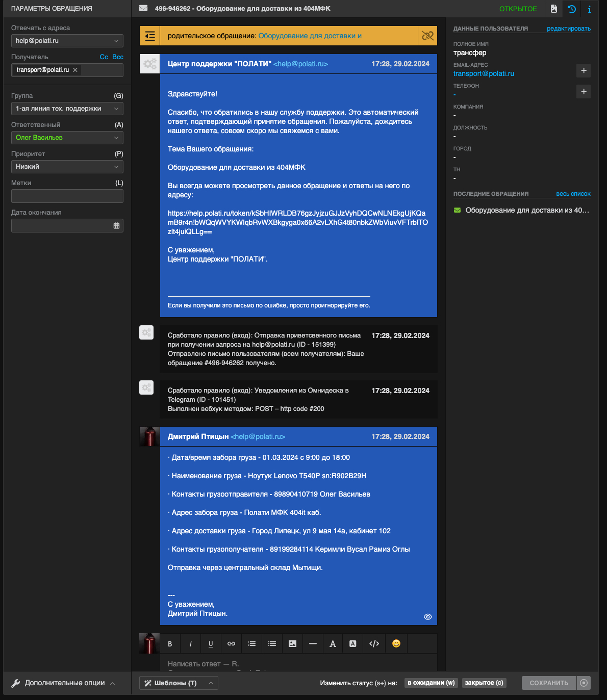
Task: Apply italic formatting in the reply editor
Action: pyautogui.click(x=190, y=644)
